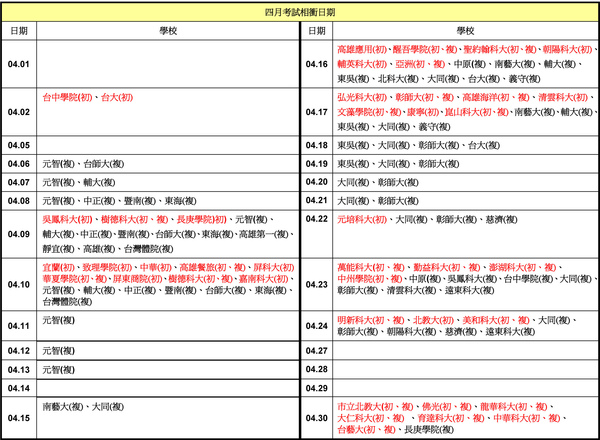Click the 學校 header above the 04.02 schools
The image size is (600, 440).
(x=168, y=31)
